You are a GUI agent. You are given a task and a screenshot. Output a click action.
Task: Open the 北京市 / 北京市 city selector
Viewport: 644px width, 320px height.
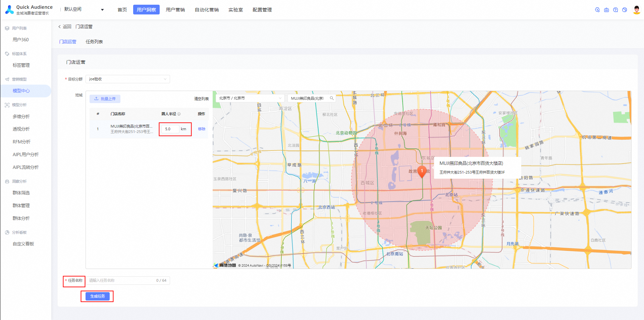(250, 98)
